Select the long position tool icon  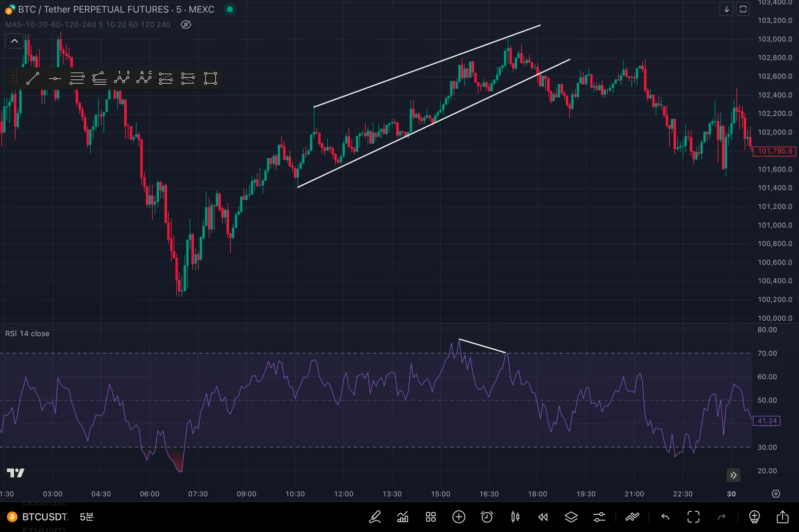(x=166, y=78)
